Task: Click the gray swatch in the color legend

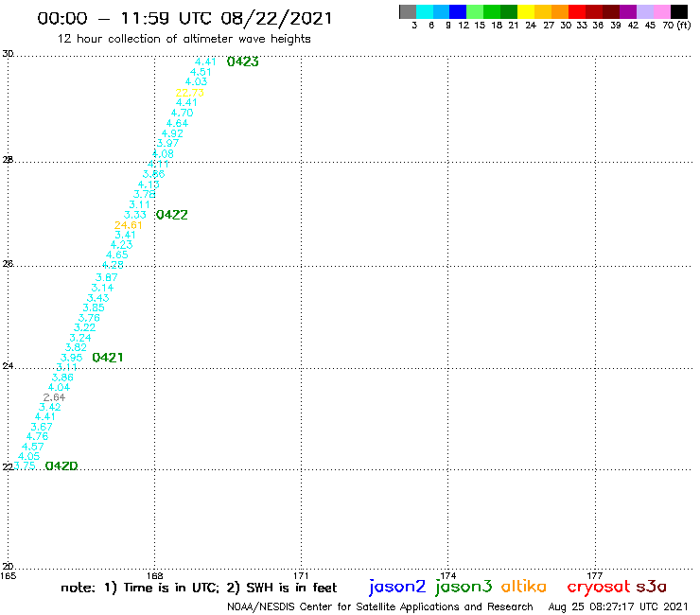Action: pyautogui.click(x=408, y=11)
